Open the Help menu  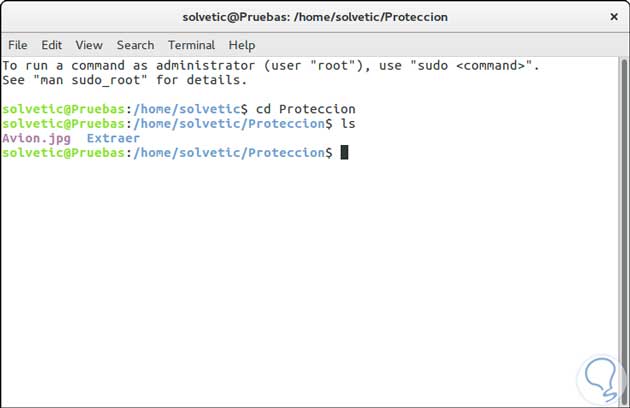tap(242, 45)
